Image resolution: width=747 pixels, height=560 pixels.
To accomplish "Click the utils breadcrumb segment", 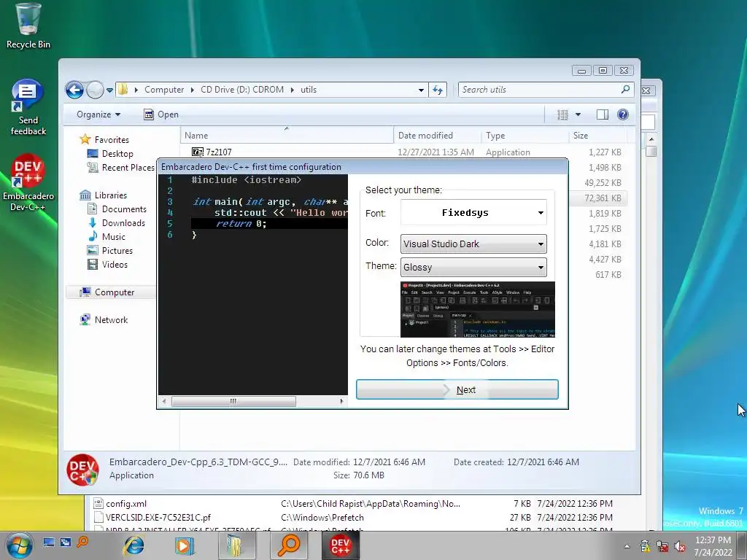I will click(x=309, y=90).
